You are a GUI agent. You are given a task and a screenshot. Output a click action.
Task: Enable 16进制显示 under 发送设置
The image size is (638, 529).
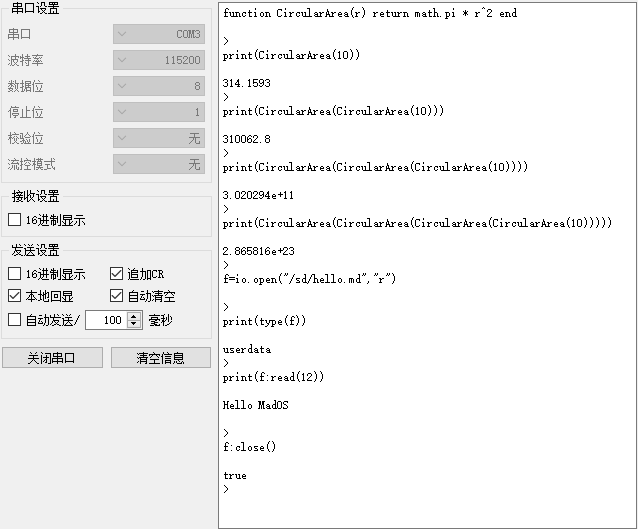(15, 273)
